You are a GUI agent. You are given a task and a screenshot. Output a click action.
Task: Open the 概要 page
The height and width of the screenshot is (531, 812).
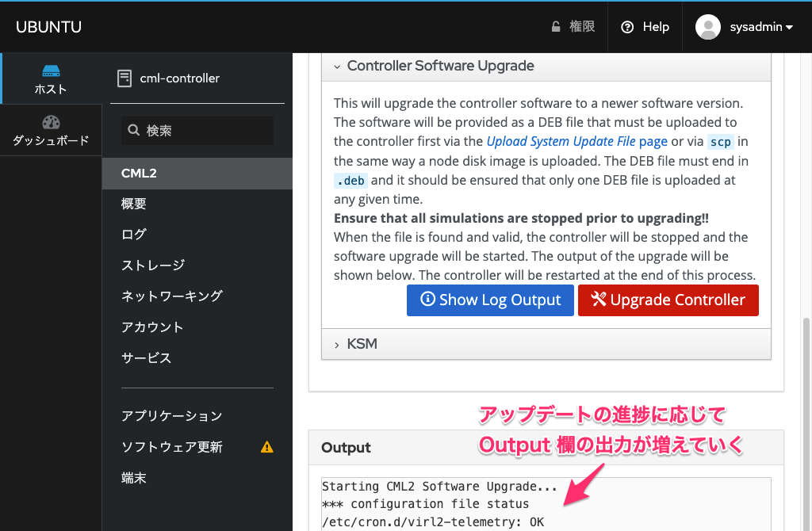(133, 204)
